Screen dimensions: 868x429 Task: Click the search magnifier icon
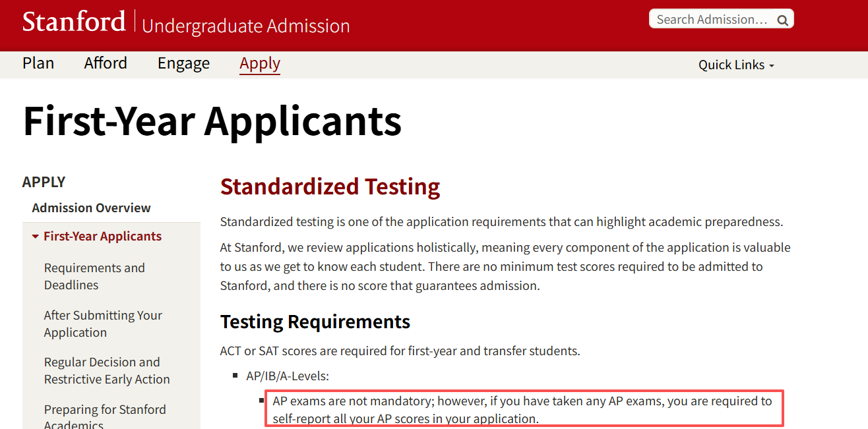pyautogui.click(x=783, y=20)
